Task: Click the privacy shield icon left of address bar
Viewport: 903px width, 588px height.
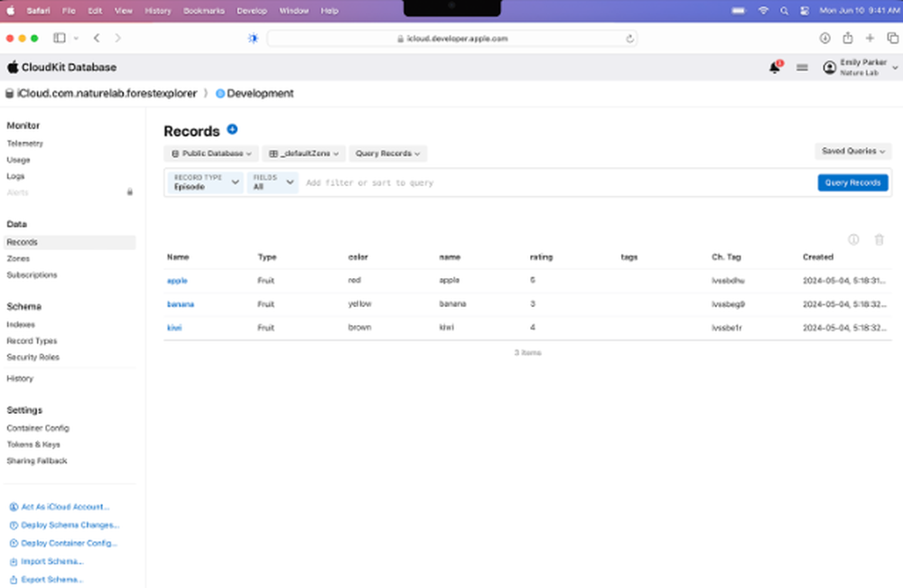Action: coord(253,38)
